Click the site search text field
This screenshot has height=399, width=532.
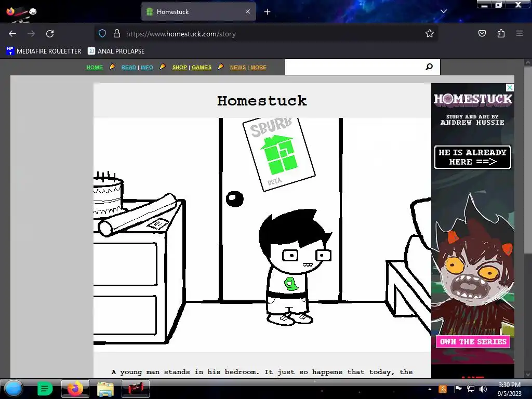pos(353,67)
